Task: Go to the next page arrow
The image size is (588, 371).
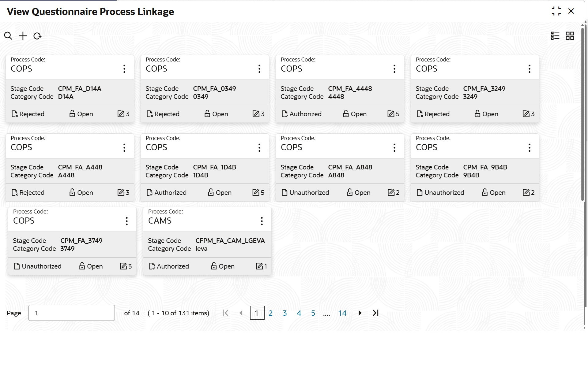Action: pos(360,313)
